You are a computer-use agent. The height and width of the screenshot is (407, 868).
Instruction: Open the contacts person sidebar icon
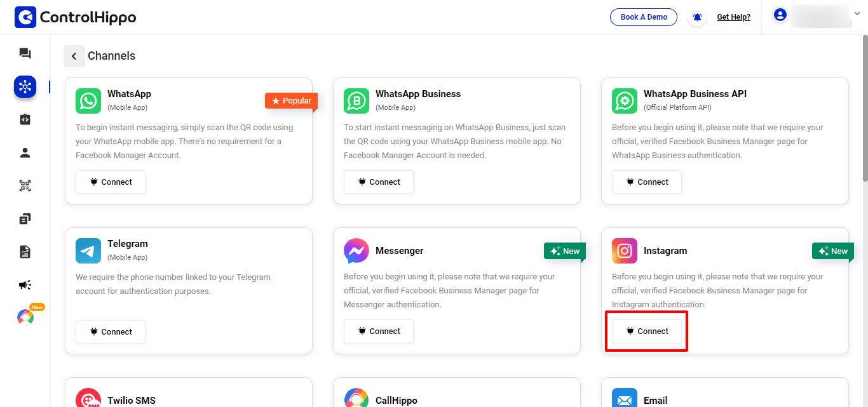(25, 152)
